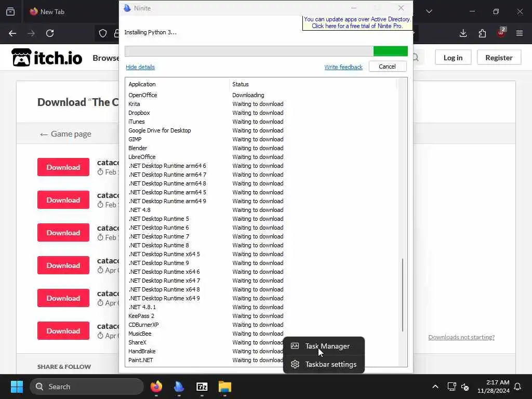The height and width of the screenshot is (399, 532).
Task: Click the Firefox tracking protection shield
Action: tap(103, 33)
